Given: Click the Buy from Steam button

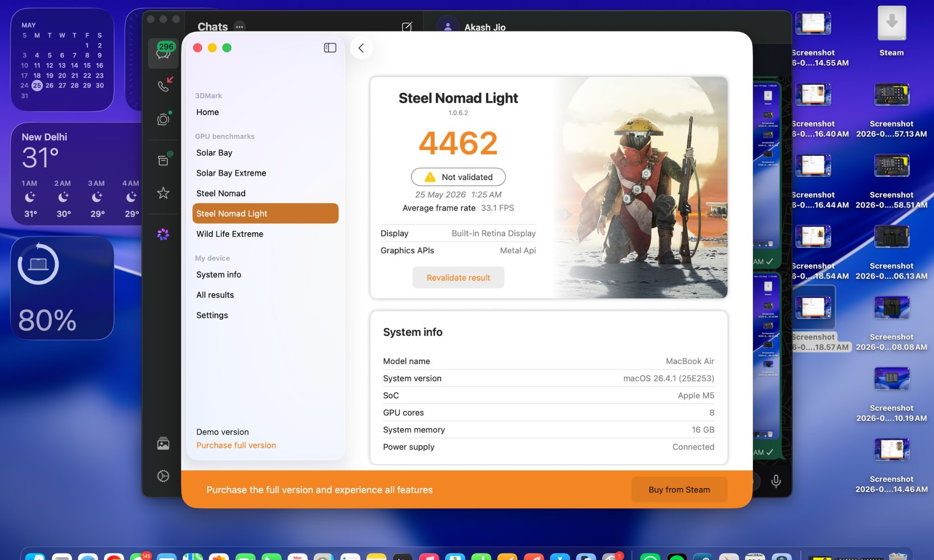Looking at the screenshot, I should (x=679, y=490).
